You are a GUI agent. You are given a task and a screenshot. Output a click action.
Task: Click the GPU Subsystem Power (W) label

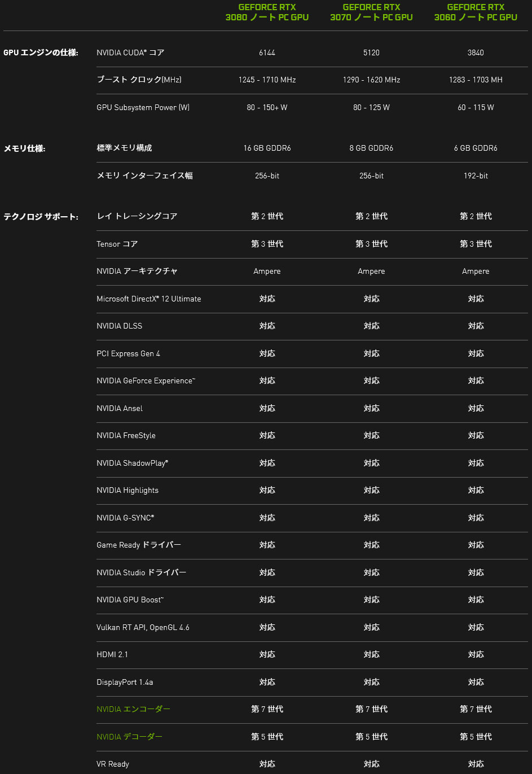[143, 107]
